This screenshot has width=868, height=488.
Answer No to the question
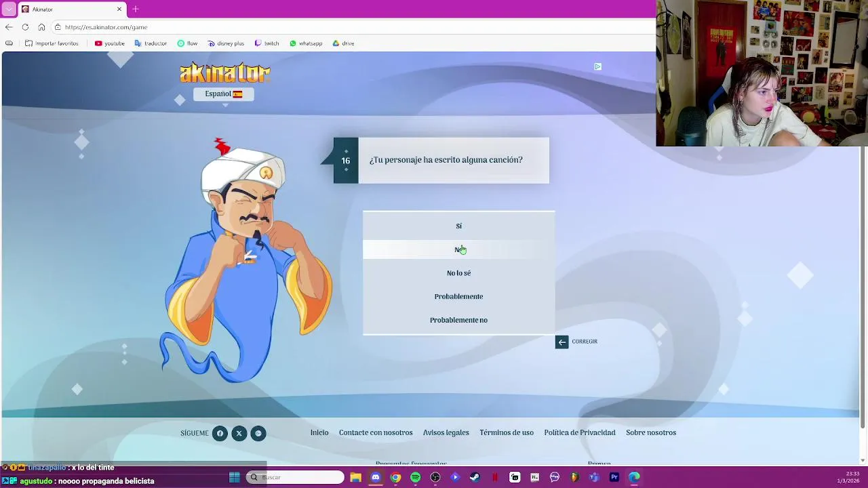click(458, 249)
